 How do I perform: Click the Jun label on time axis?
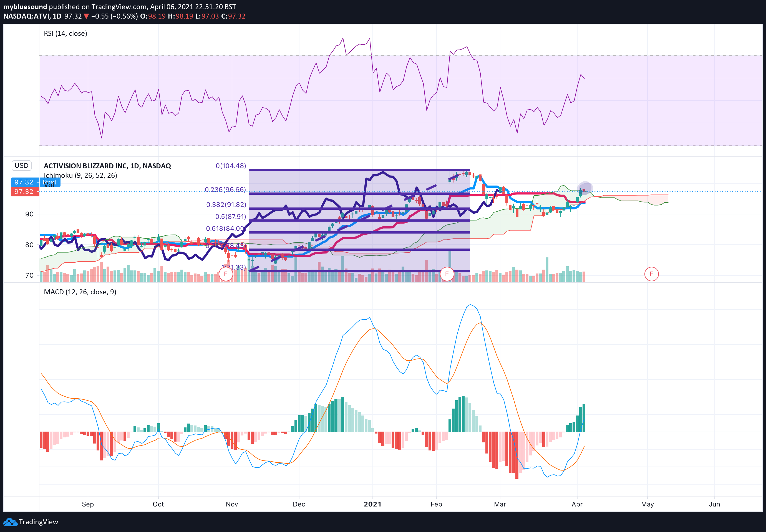tap(714, 504)
